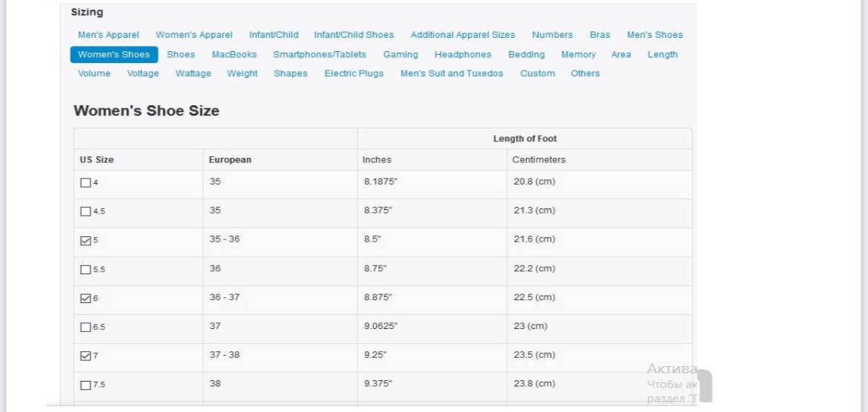Switch to the Men's Apparel sizing tab
Viewport: 868px width, 412px height.
(108, 35)
